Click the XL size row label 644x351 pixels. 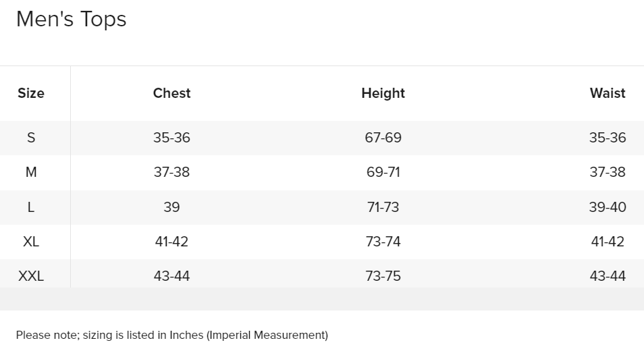31,242
